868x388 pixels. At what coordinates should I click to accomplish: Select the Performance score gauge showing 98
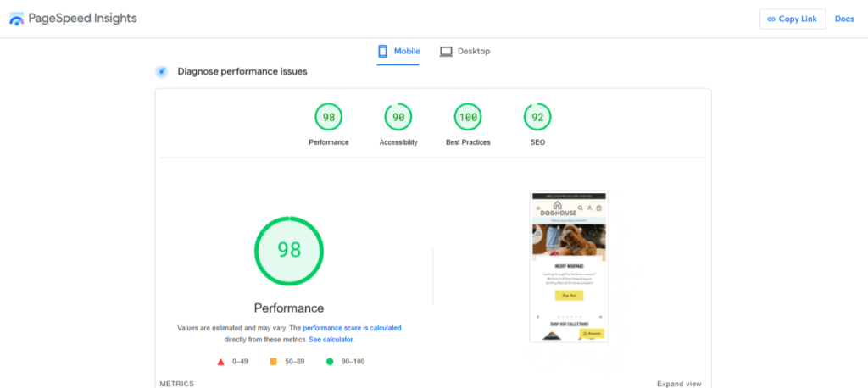coord(328,117)
